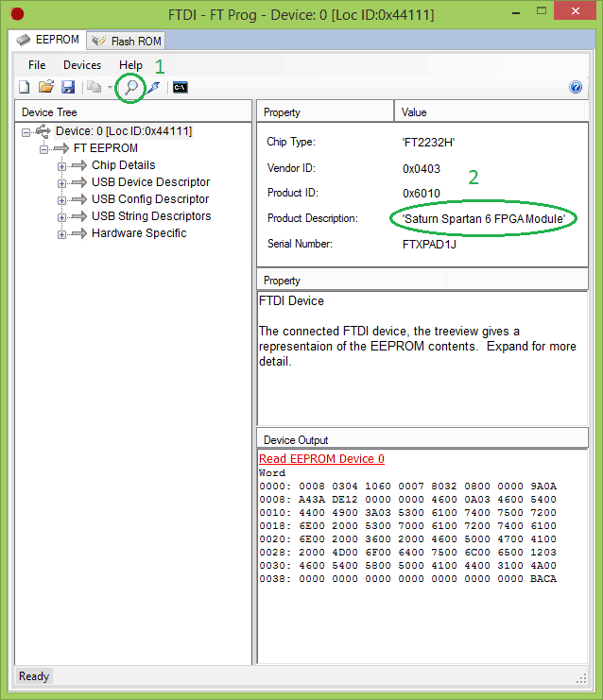The image size is (603, 700).
Task: Click the Value column header
Action: tap(414, 112)
